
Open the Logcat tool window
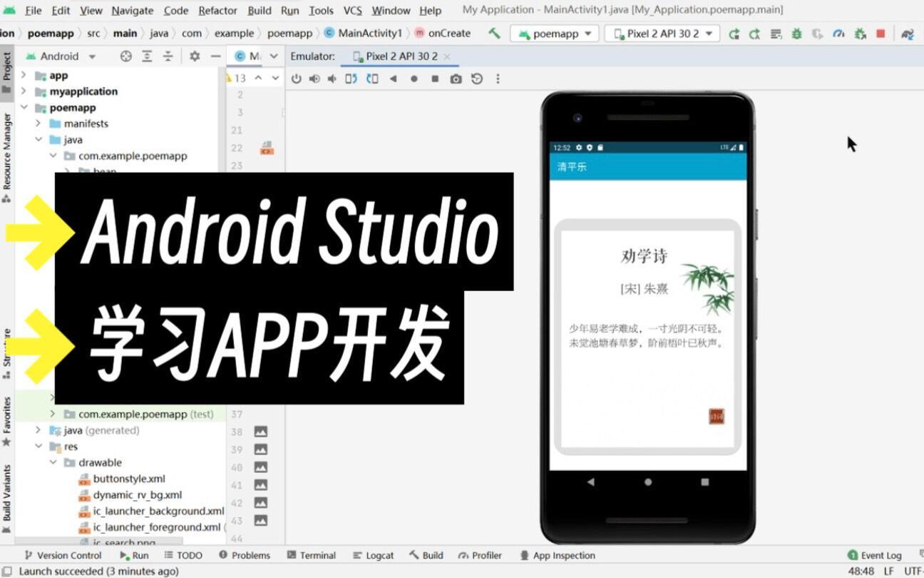pos(374,555)
